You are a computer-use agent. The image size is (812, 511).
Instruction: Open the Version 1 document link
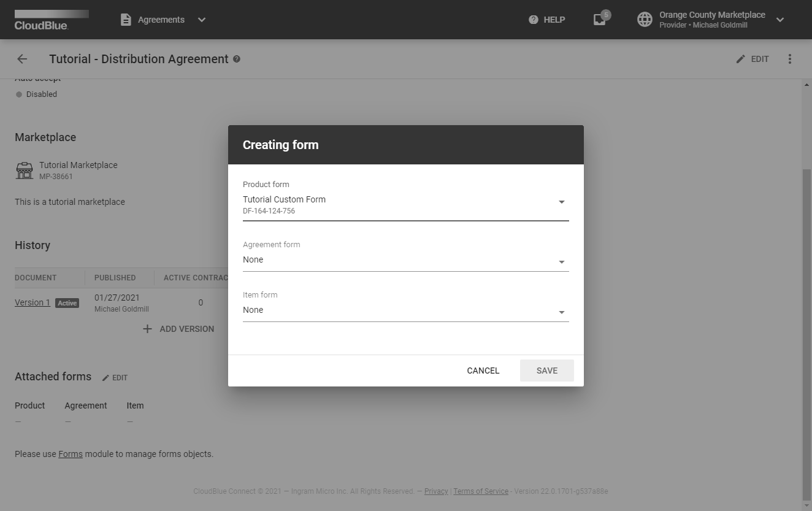coord(32,302)
